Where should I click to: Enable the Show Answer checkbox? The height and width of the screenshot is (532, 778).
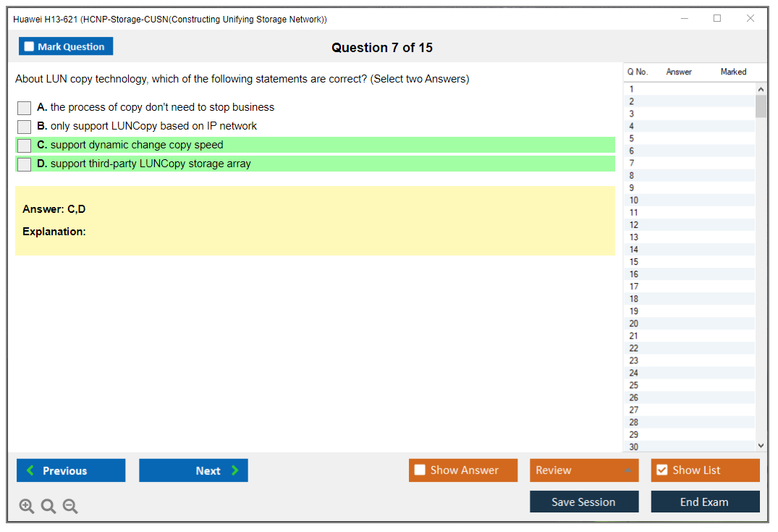[420, 470]
